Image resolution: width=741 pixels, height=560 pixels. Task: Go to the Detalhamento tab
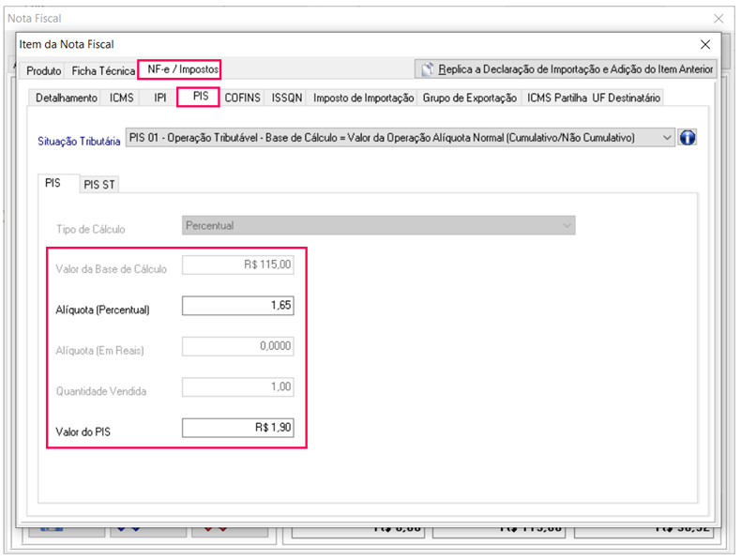pos(66,98)
